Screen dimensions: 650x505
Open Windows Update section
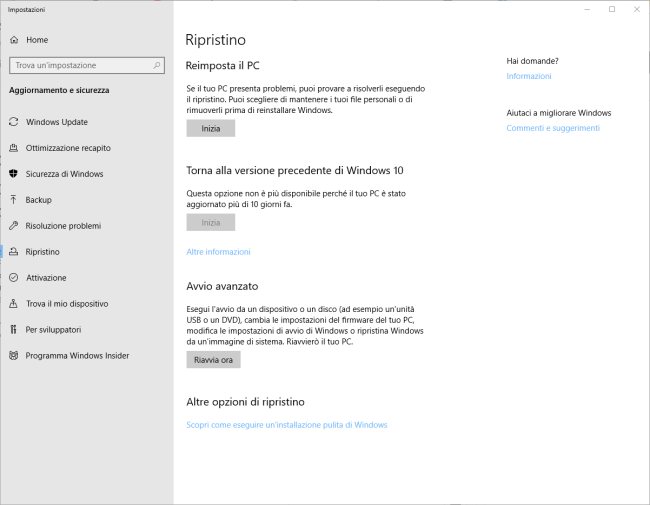(86, 122)
